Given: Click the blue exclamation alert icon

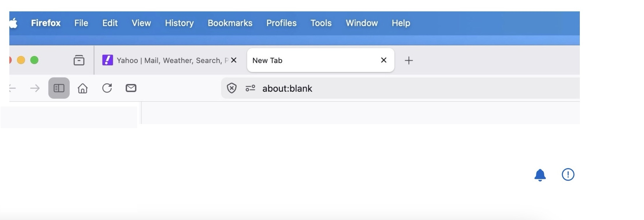Looking at the screenshot, I should coord(568,174).
